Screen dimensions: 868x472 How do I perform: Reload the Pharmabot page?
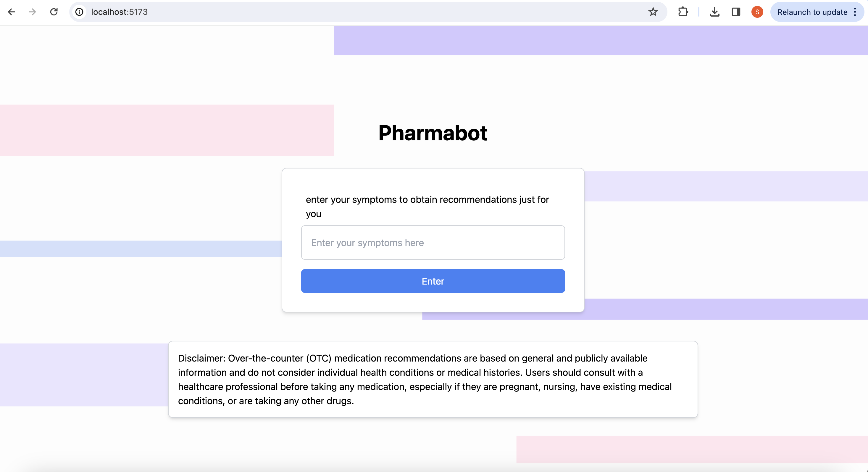(x=54, y=12)
